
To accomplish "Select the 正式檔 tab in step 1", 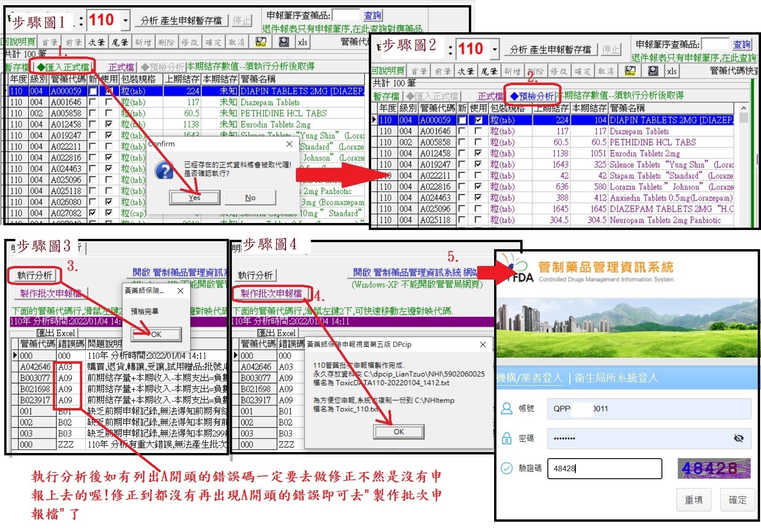I will (121, 67).
